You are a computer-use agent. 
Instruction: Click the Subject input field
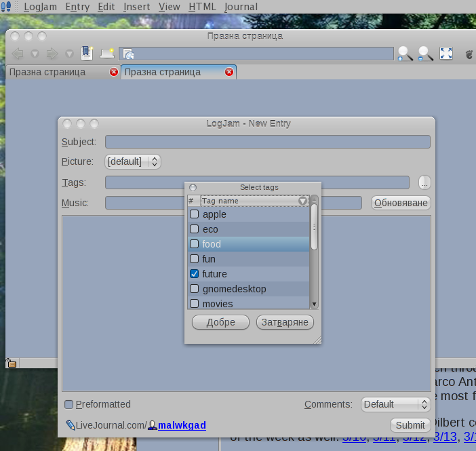click(267, 142)
